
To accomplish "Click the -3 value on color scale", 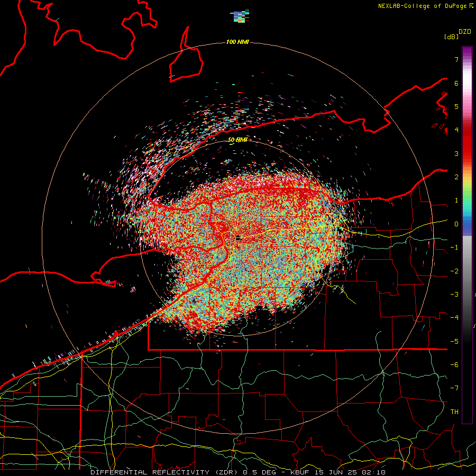I will point(454,295).
